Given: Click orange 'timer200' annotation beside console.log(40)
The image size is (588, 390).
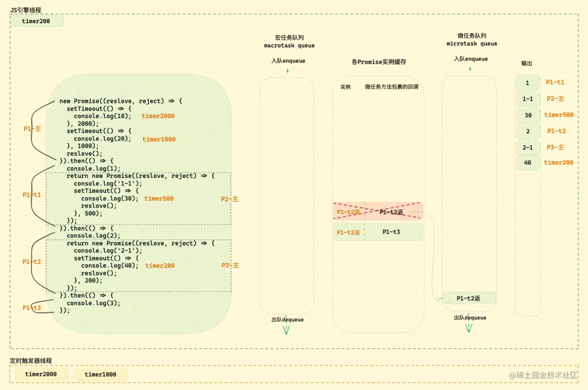Looking at the screenshot, I should (x=160, y=265).
